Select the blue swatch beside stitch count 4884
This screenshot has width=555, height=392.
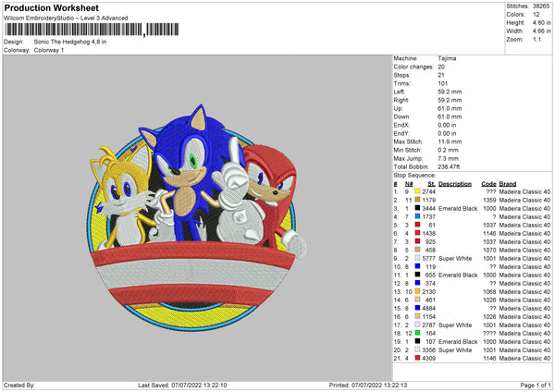coord(417,308)
